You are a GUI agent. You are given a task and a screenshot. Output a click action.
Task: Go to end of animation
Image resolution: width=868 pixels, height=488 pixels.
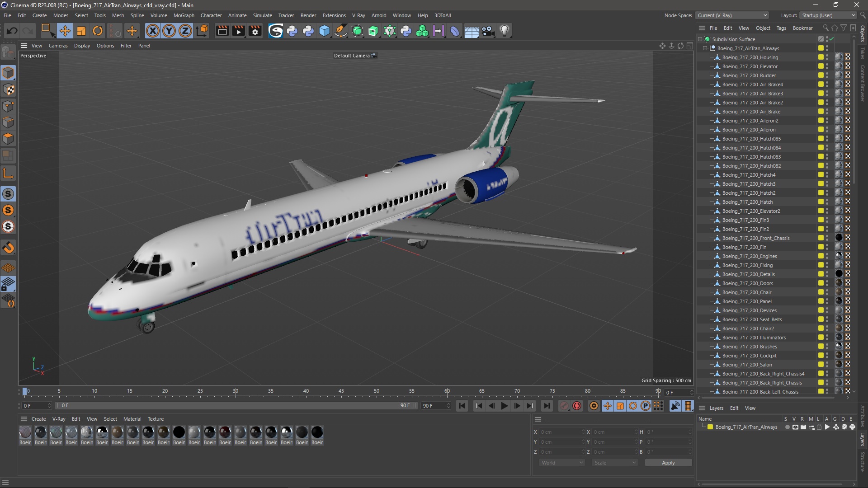pyautogui.click(x=547, y=406)
